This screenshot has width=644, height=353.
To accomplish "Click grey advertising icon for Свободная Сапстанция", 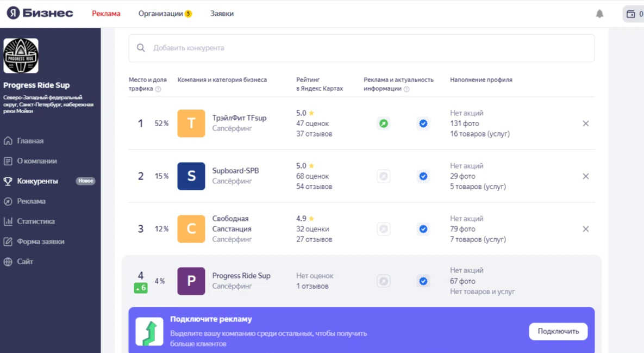I will 384,229.
